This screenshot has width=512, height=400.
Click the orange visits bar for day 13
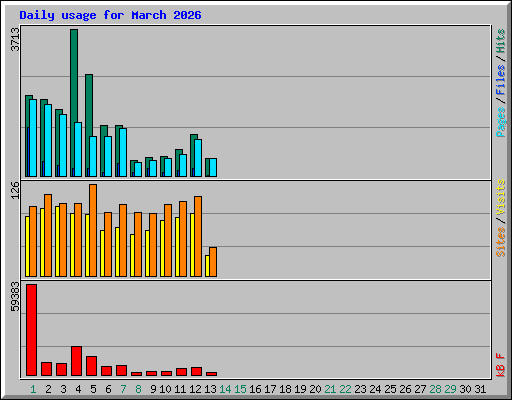click(213, 262)
